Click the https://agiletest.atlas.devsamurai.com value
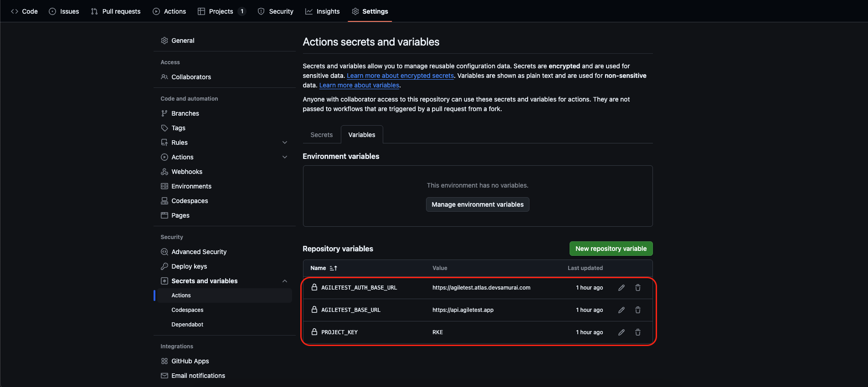This screenshot has height=387, width=868. [481, 288]
